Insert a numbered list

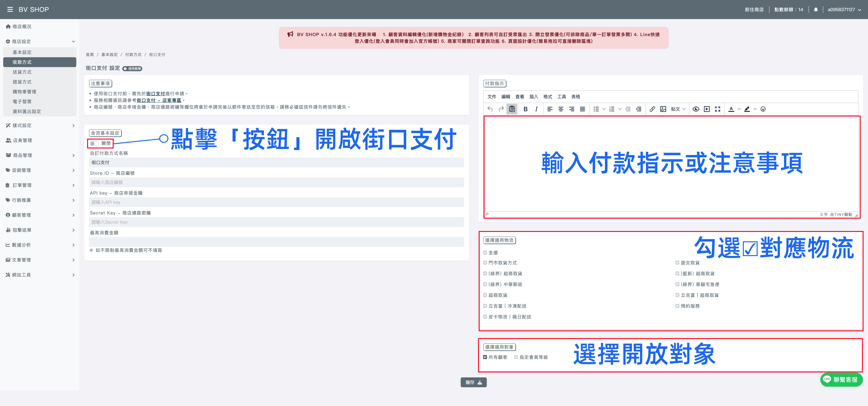pyautogui.click(x=612, y=109)
